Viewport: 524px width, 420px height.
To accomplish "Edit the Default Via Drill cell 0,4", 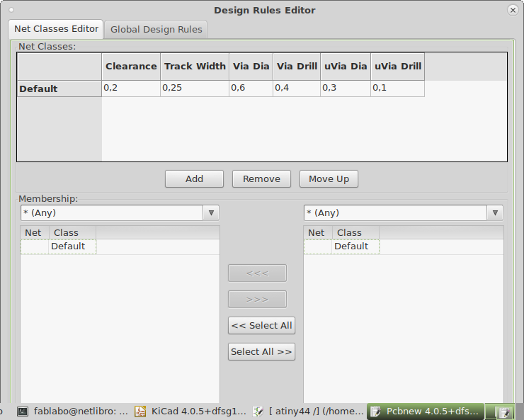I will (297, 89).
